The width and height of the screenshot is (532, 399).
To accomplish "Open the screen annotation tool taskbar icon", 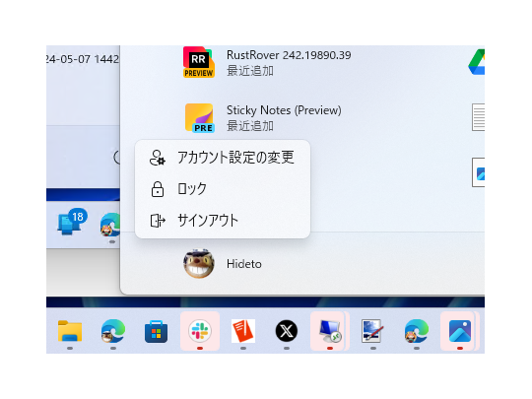I will click(x=372, y=331).
